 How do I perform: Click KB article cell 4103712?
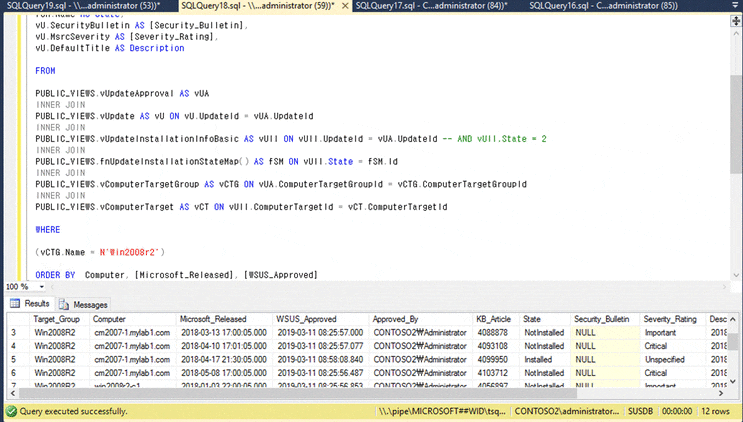(x=497, y=373)
